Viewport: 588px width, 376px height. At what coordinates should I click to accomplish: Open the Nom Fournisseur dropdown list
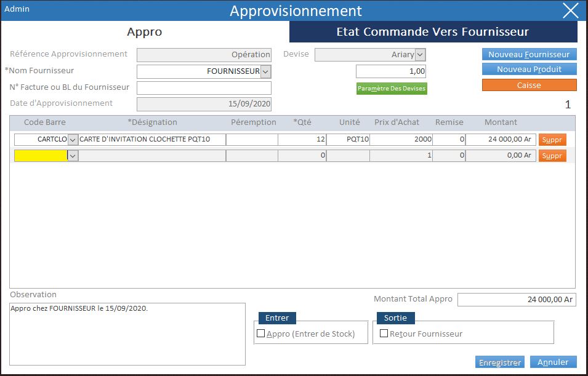[266, 71]
